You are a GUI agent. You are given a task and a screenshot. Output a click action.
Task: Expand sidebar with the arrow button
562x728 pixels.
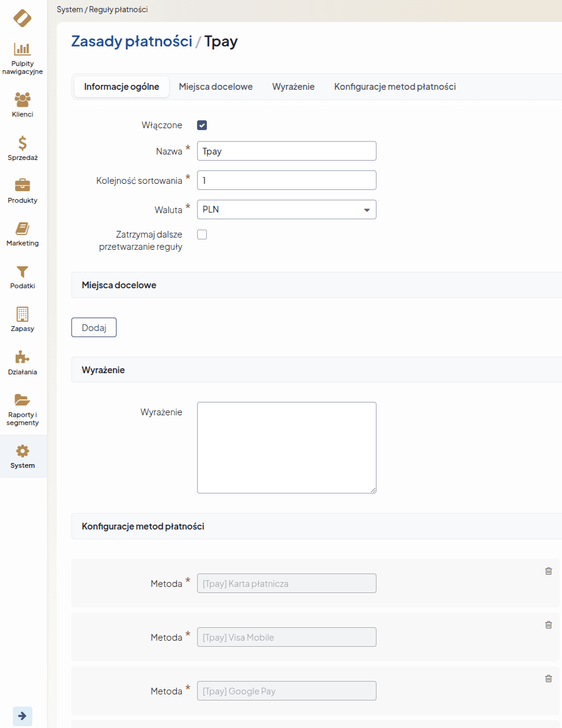(23, 716)
